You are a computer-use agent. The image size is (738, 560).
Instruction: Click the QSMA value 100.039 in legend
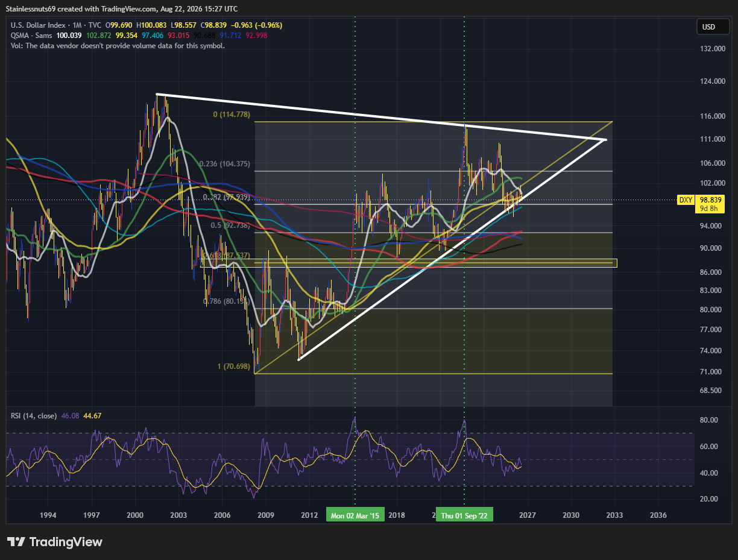coord(68,36)
